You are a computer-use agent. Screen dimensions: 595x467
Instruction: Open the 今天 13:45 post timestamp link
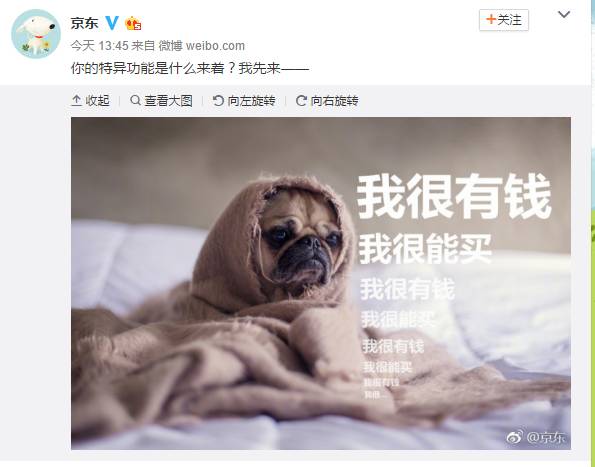[100, 46]
